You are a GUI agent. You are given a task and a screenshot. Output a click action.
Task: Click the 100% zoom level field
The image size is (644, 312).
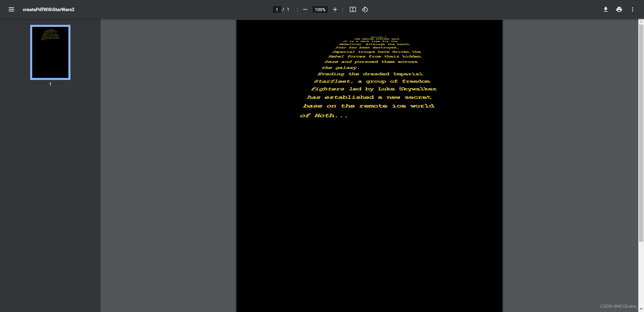click(320, 9)
